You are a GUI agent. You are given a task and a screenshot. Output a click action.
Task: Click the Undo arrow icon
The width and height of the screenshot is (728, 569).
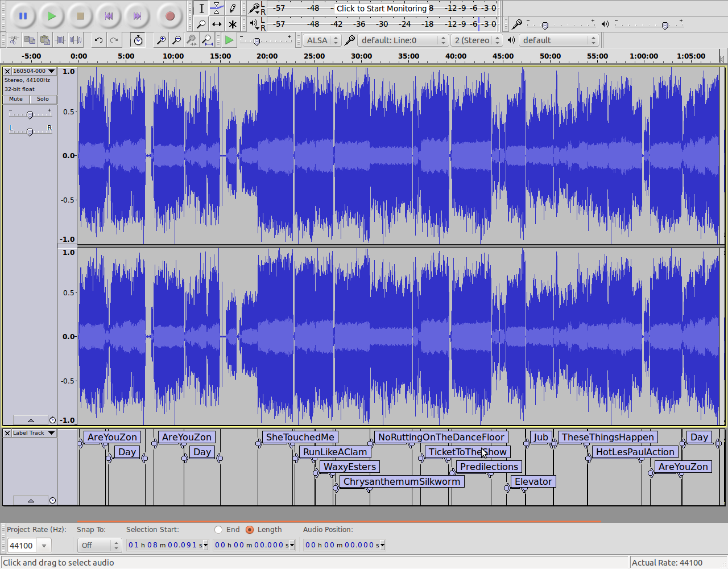(98, 40)
